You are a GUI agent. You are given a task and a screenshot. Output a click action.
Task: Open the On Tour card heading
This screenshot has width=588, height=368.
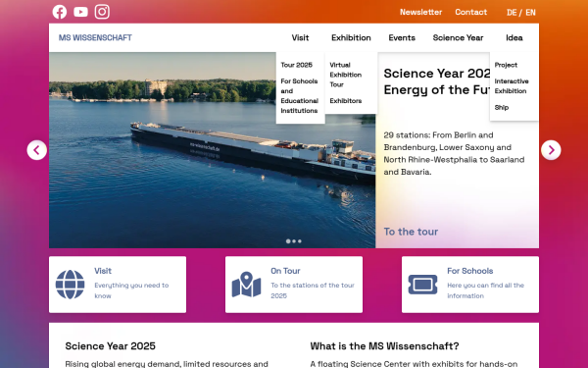pos(285,271)
